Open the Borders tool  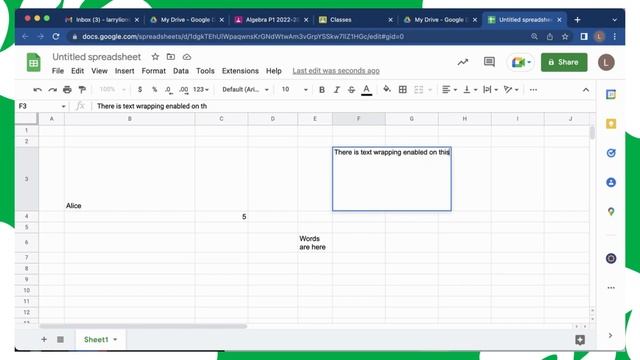[402, 89]
